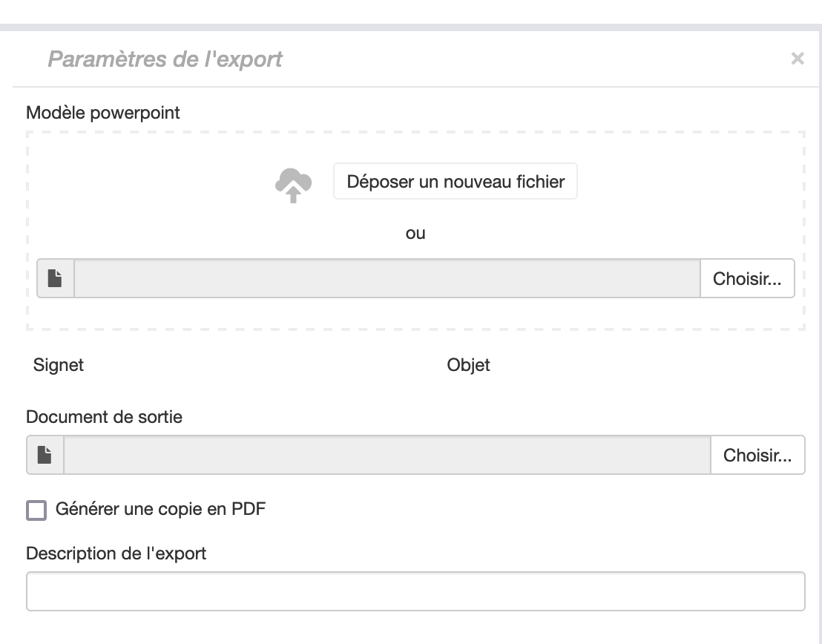Click Choisir... for the Document de sortie
This screenshot has height=644, width=822.
pos(757,455)
